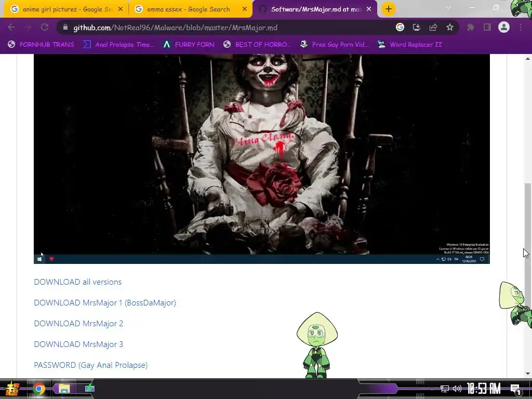Open the Word Replacer II bookmark

click(x=410, y=45)
